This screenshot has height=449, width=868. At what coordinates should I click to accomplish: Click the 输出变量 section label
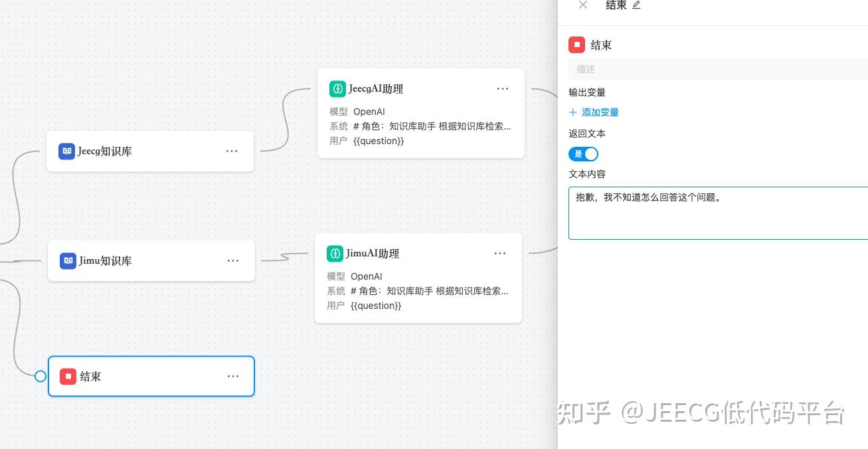(x=587, y=92)
